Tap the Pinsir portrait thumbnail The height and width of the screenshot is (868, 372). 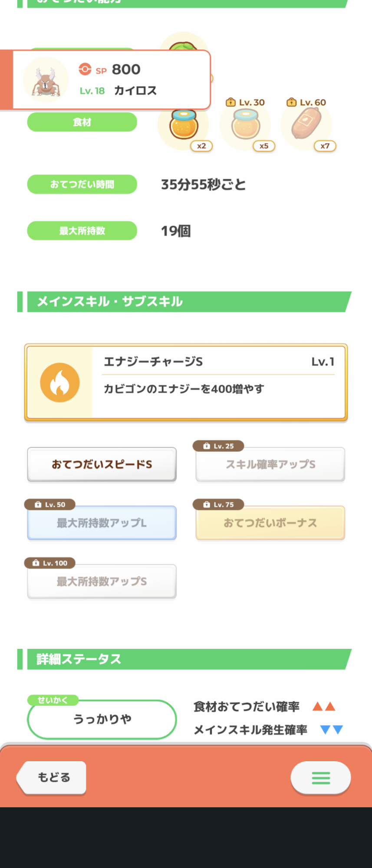(46, 80)
